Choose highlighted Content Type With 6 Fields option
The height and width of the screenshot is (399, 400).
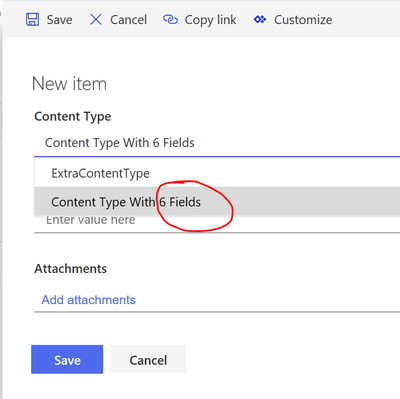pyautogui.click(x=217, y=202)
